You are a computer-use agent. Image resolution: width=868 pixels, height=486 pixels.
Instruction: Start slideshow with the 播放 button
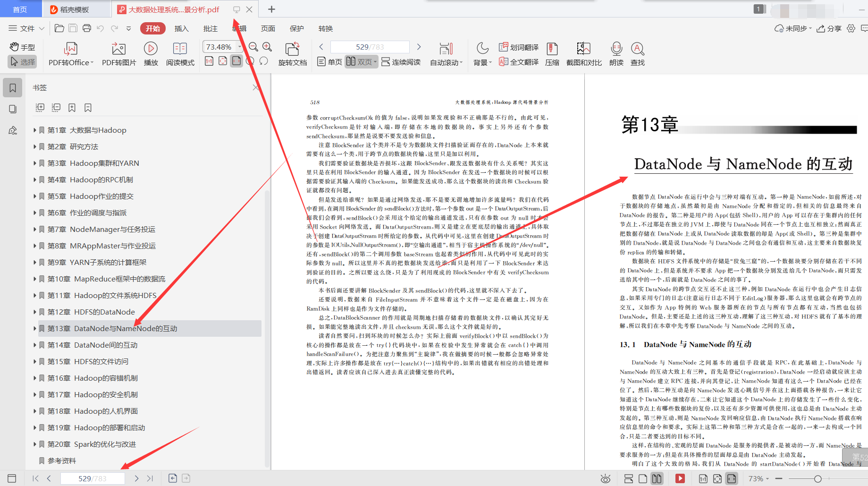[x=151, y=54]
